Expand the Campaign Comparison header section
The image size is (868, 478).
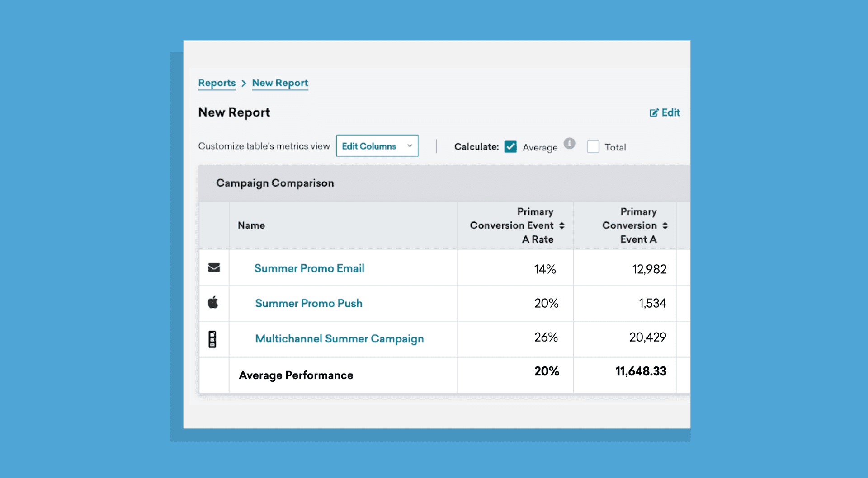point(275,183)
